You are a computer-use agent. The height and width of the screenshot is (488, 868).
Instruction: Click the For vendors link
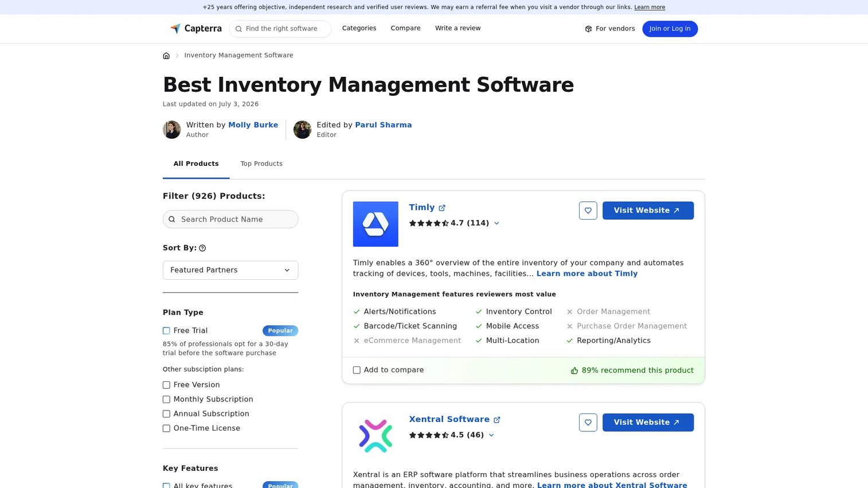pyautogui.click(x=609, y=29)
